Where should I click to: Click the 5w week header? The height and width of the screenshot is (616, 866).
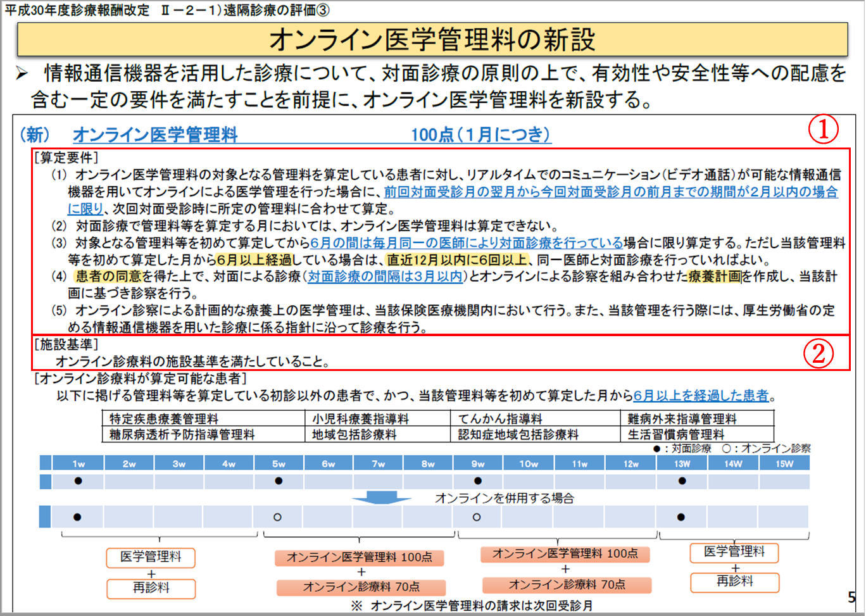point(279,463)
